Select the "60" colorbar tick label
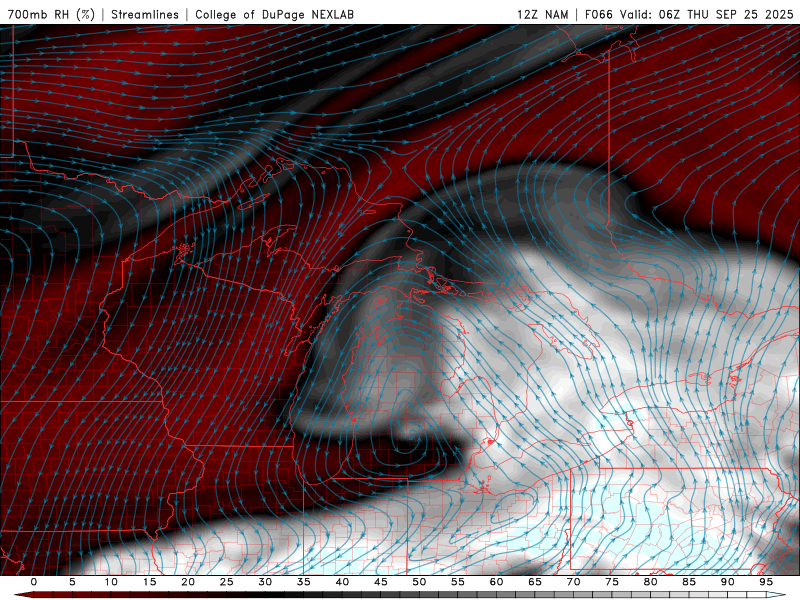The height and width of the screenshot is (600, 800). pos(496,582)
